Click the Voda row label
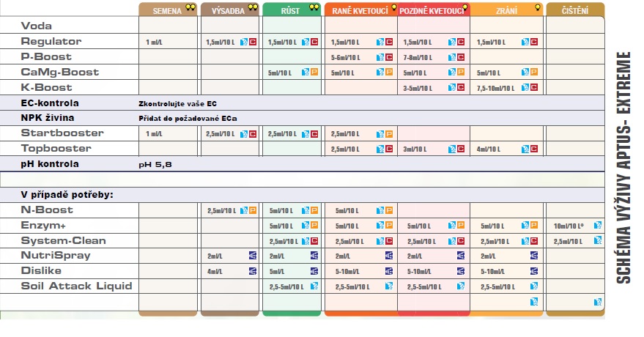Screen dimensions: 644x337 tap(37, 26)
